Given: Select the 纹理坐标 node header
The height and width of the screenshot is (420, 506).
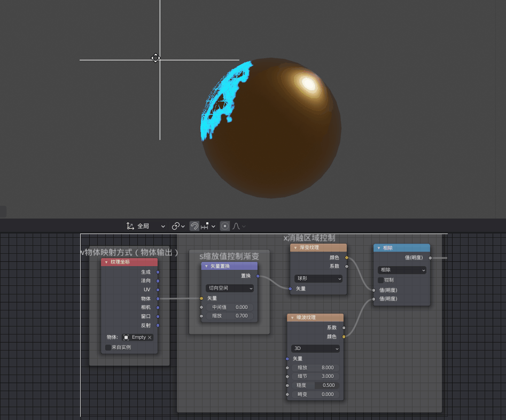Looking at the screenshot, I should [x=129, y=262].
